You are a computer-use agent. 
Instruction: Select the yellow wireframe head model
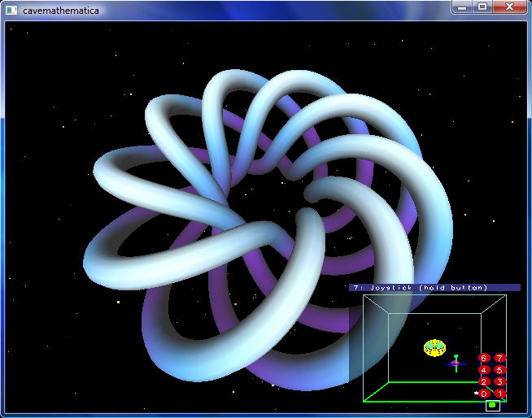(x=435, y=347)
